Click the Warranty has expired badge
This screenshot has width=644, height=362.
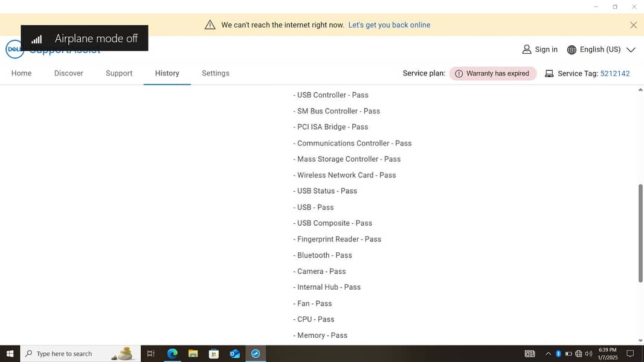(492, 74)
